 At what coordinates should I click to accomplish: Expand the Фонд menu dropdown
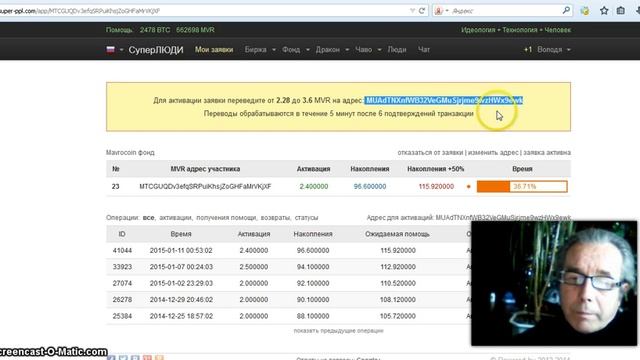(x=308, y=50)
